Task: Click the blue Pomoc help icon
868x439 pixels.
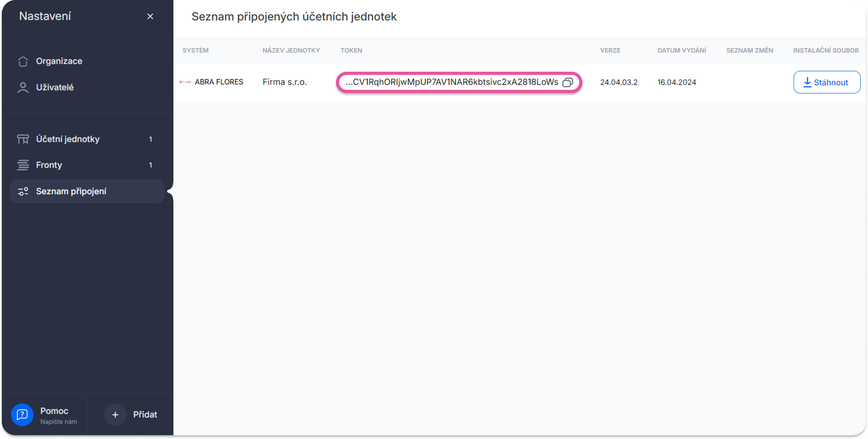Action: coord(22,414)
